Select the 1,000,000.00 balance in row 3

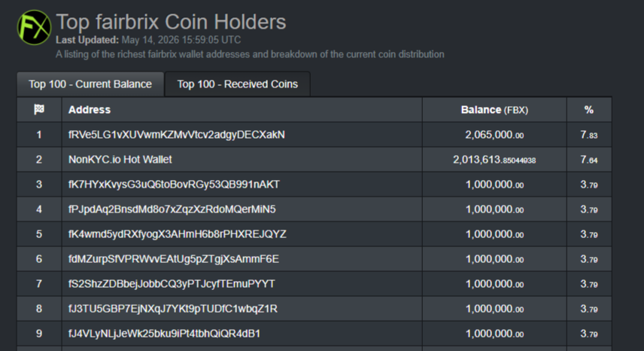pos(494,185)
